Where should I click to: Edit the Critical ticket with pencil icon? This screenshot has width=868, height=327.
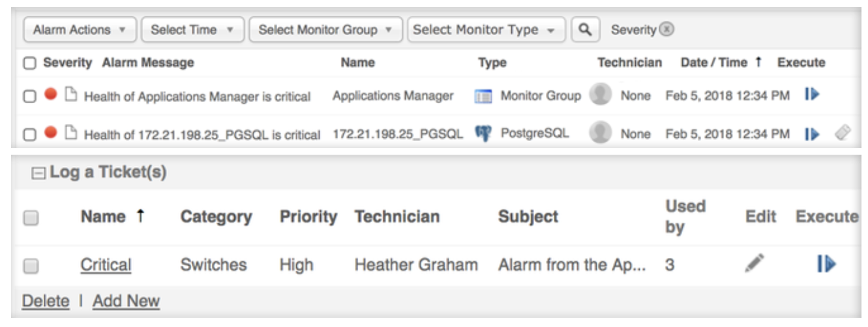point(755,263)
